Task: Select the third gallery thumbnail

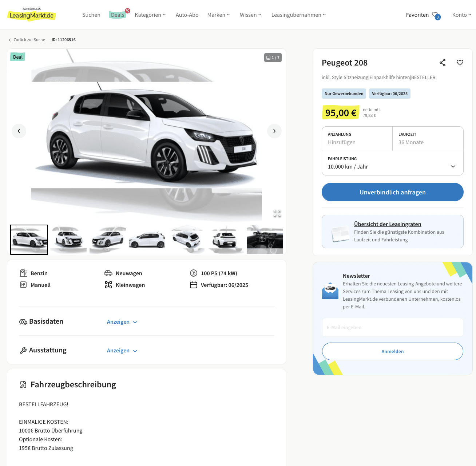Action: (108, 240)
